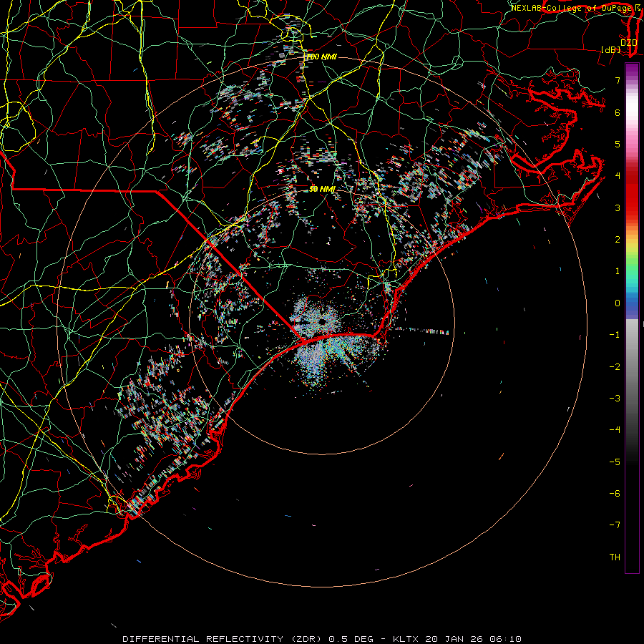The image size is (644, 644).
Task: Click the -4 value on the color scale
Action: tap(615, 429)
